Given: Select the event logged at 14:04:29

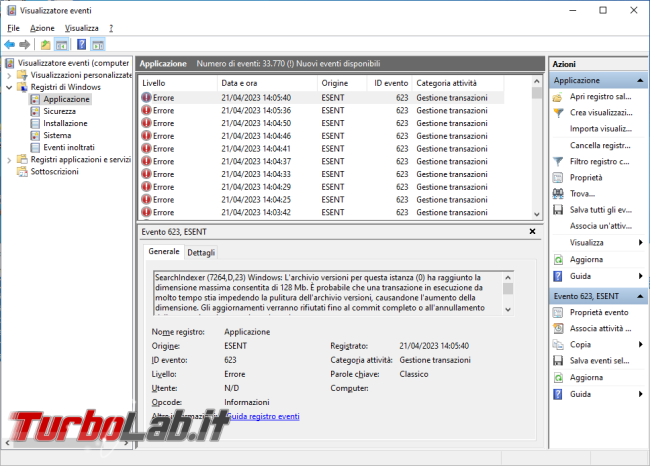Looking at the screenshot, I should 321,187.
